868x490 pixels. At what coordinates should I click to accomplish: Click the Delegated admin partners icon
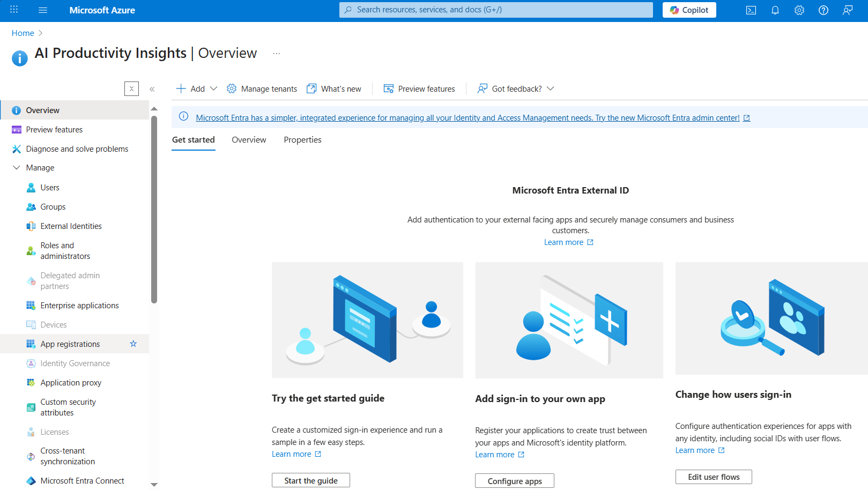coord(31,281)
